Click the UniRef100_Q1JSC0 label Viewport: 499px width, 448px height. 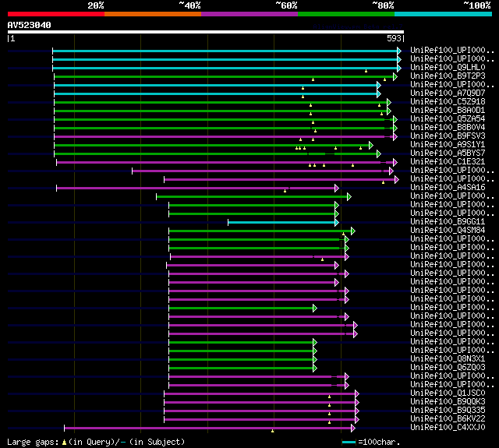tap(448, 393)
